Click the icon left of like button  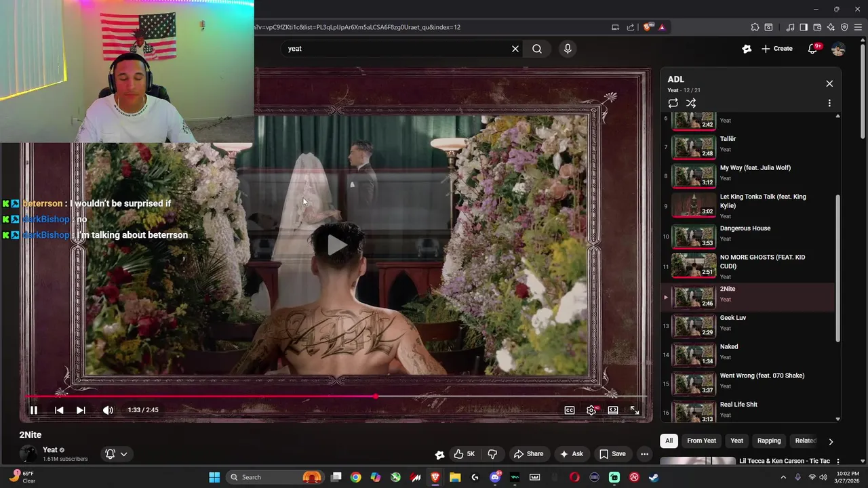[x=439, y=454]
